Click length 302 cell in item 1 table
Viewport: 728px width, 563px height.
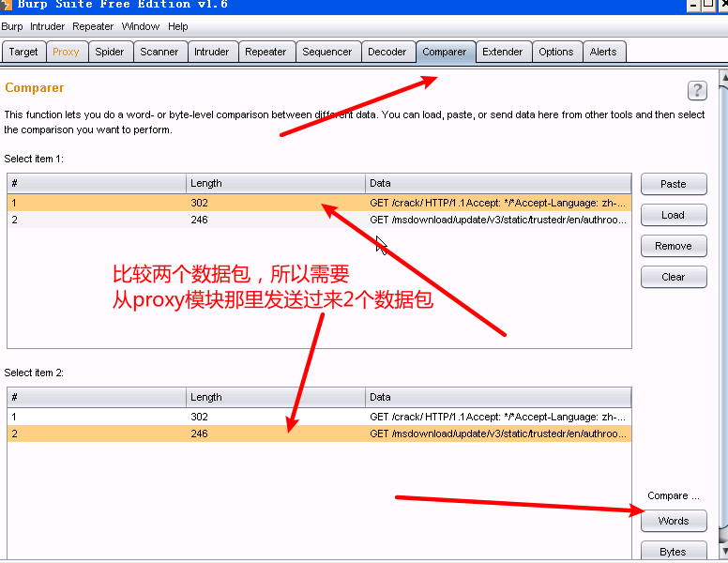[276, 203]
